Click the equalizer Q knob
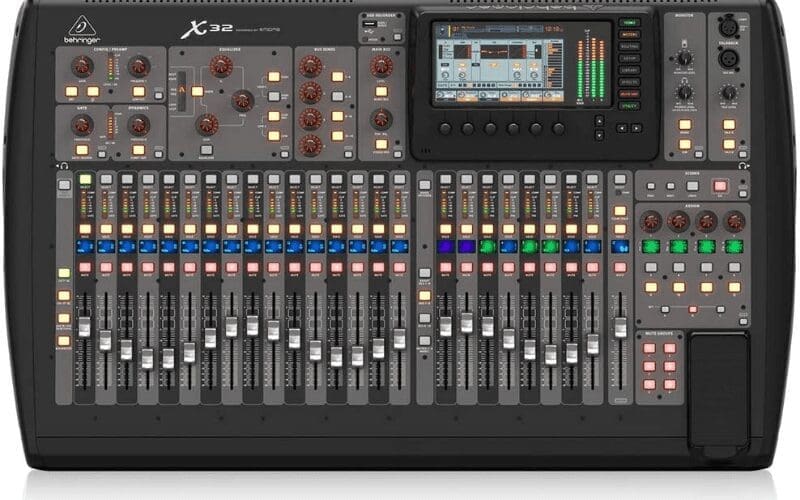The image size is (800, 500). click(221, 66)
